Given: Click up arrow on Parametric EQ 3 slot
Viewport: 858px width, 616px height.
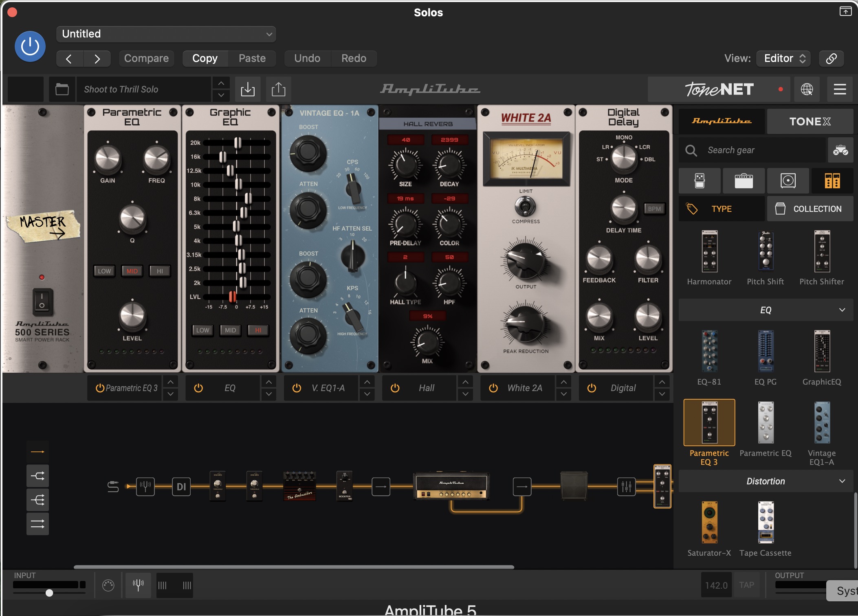Looking at the screenshot, I should pyautogui.click(x=170, y=382).
